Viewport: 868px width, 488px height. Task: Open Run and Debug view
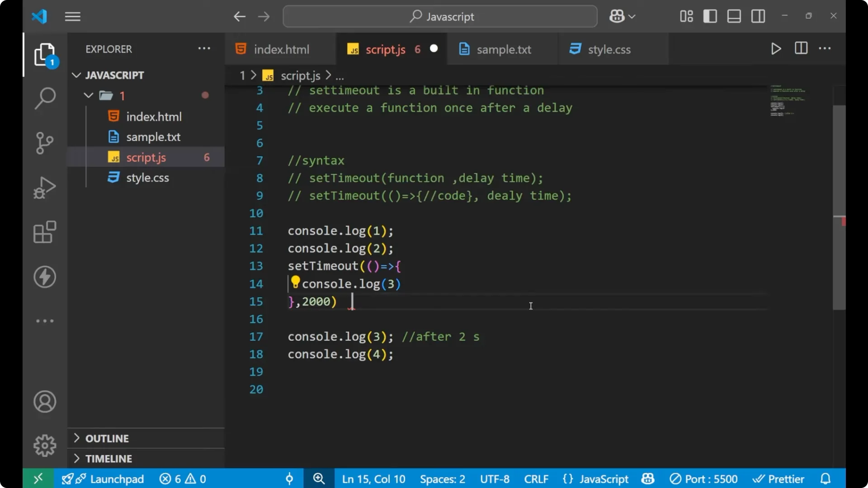click(x=44, y=187)
